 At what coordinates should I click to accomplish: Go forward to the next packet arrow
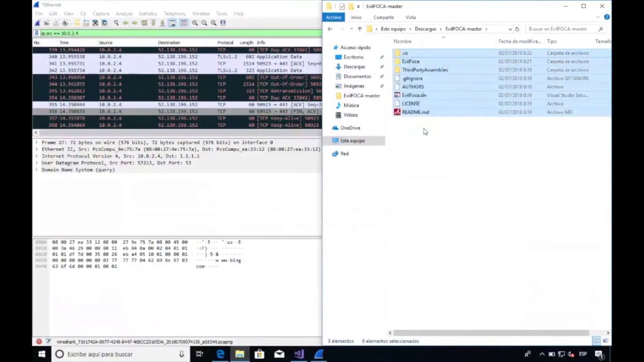click(x=134, y=23)
